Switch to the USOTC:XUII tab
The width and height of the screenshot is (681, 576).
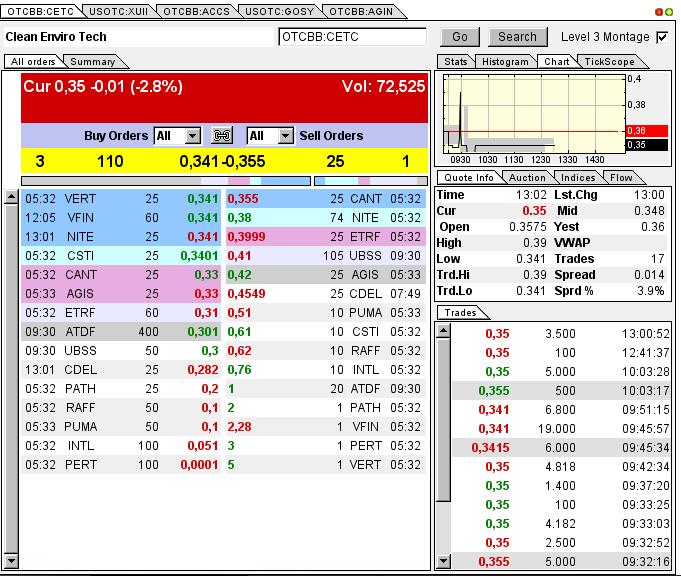point(117,12)
